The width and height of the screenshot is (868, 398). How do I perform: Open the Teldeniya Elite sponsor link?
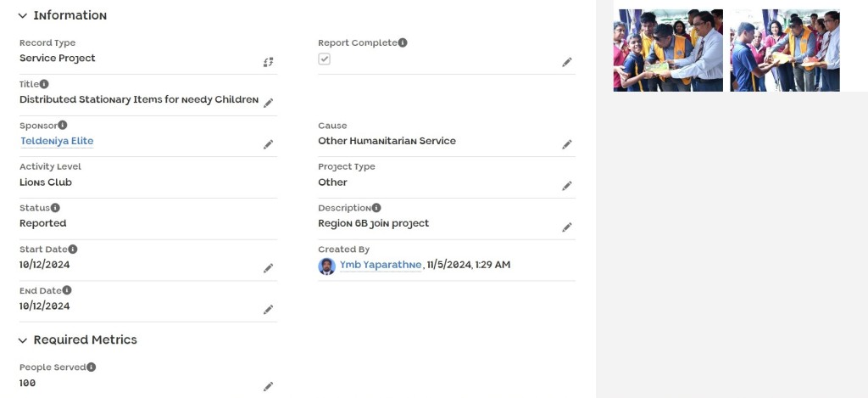pos(57,141)
